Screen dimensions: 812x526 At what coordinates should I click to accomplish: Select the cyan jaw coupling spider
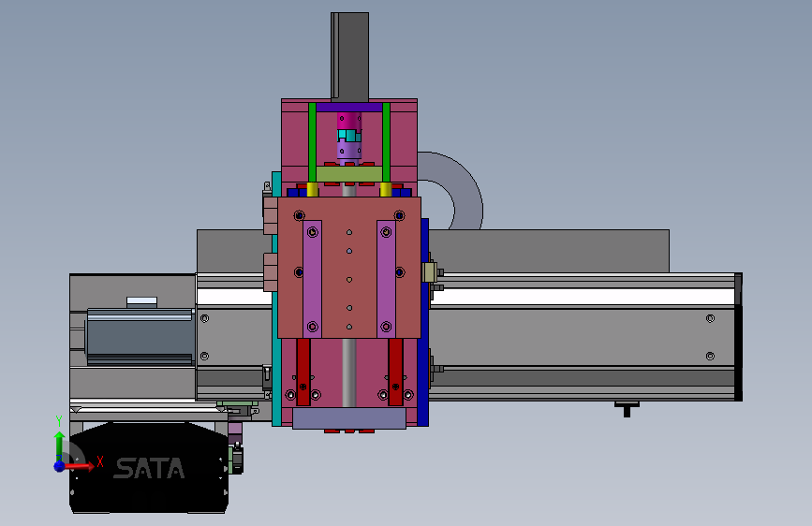tap(349, 136)
